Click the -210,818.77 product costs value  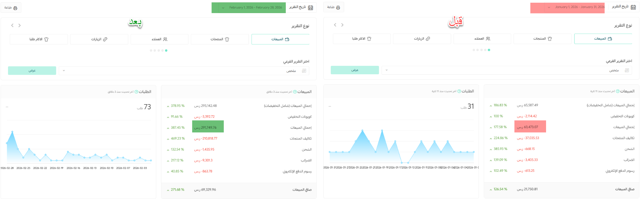click(206, 138)
